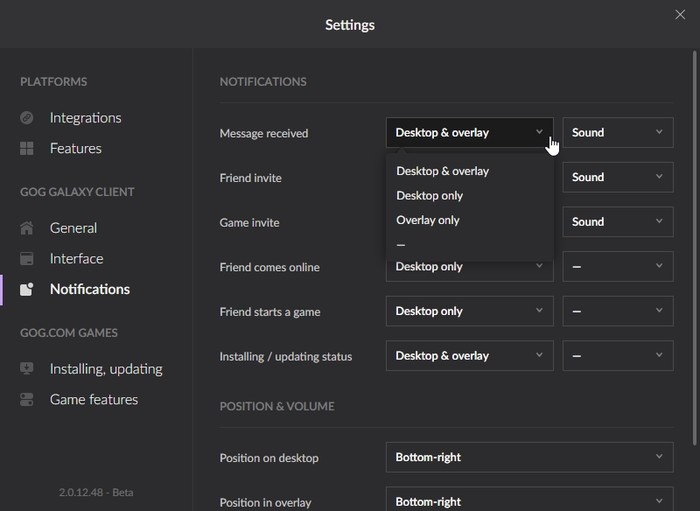
Task: Click the 'Friend comes online' label
Action: coord(270,267)
